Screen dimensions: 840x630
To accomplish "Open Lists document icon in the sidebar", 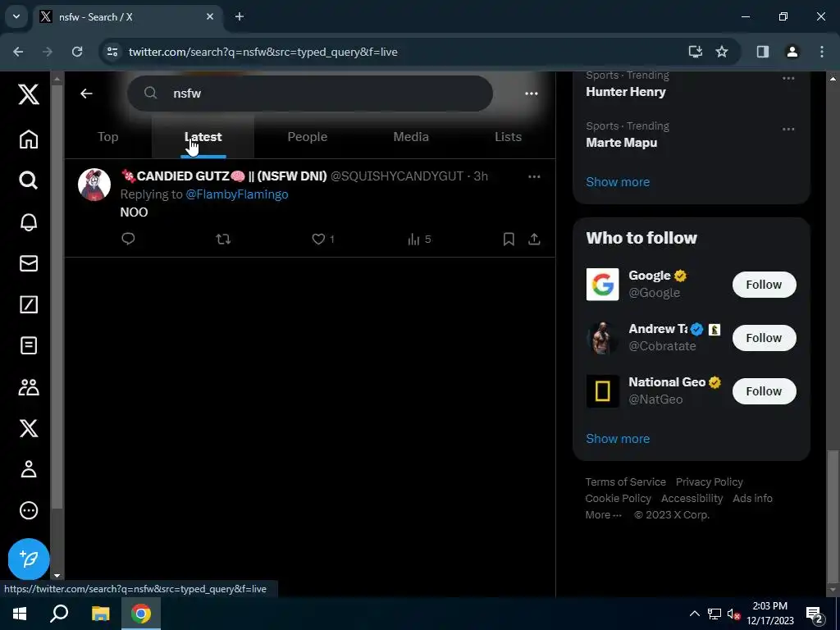I will point(29,345).
